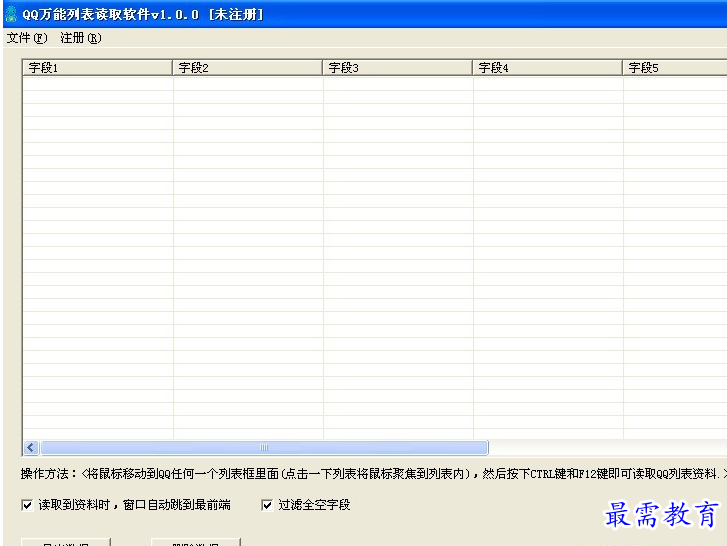
Task: Select the 字段3 column header
Action: click(x=397, y=68)
